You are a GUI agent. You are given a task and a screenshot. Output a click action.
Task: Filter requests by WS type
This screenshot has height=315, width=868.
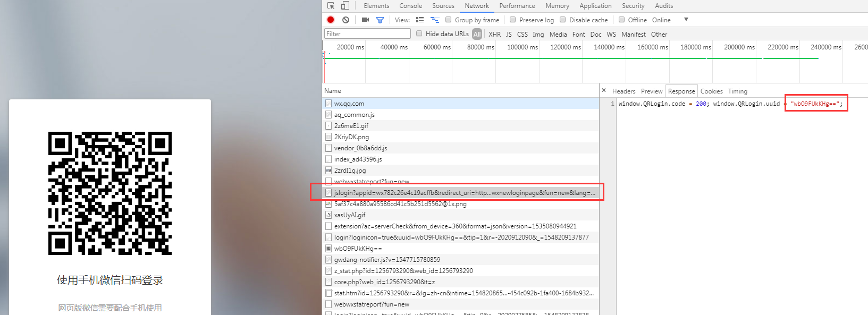611,34
